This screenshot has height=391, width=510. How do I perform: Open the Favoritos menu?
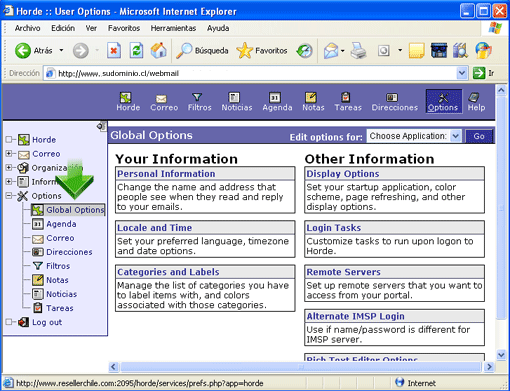click(124, 28)
